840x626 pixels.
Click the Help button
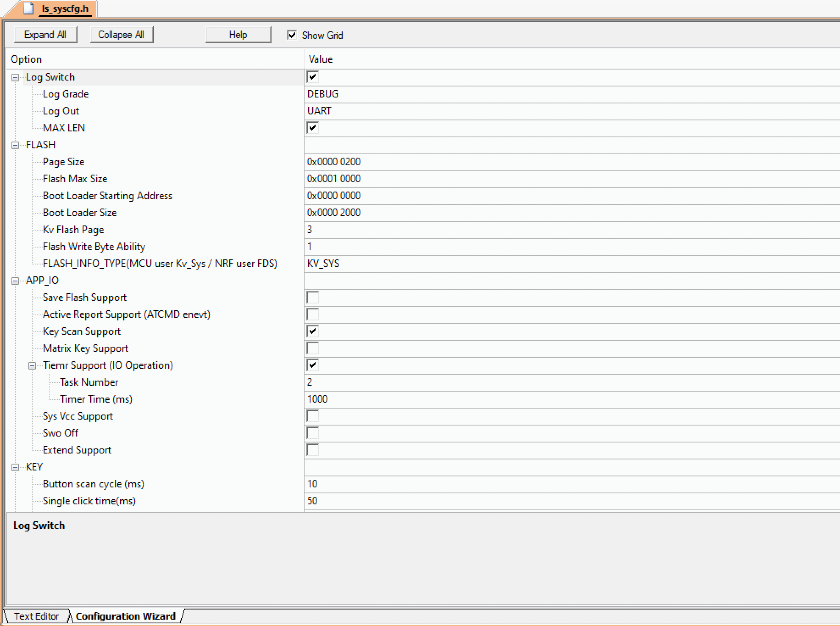238,35
